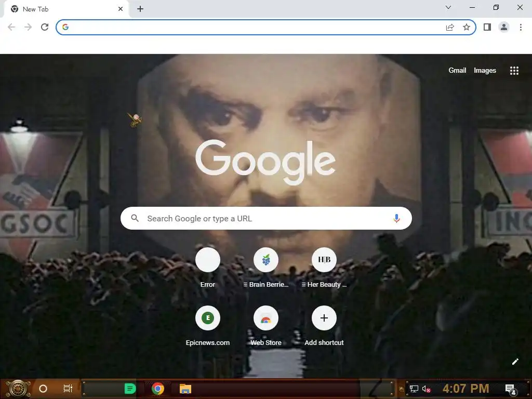Expand the tab search chevron
This screenshot has width=532, height=399.
tap(448, 7)
